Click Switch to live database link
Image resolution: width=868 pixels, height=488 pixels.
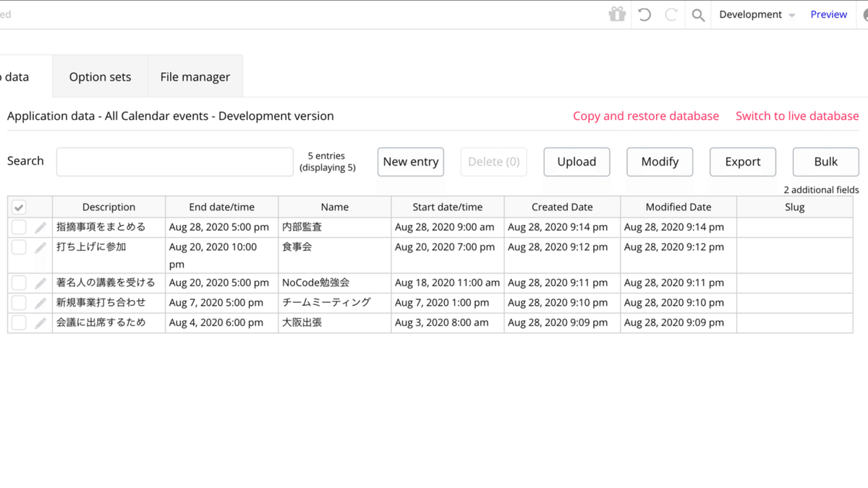click(797, 116)
